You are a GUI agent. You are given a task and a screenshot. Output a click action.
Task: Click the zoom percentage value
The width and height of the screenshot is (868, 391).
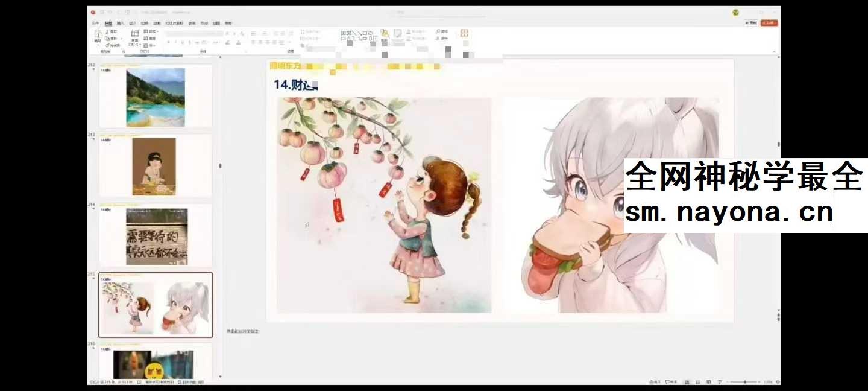pyautogui.click(x=768, y=382)
